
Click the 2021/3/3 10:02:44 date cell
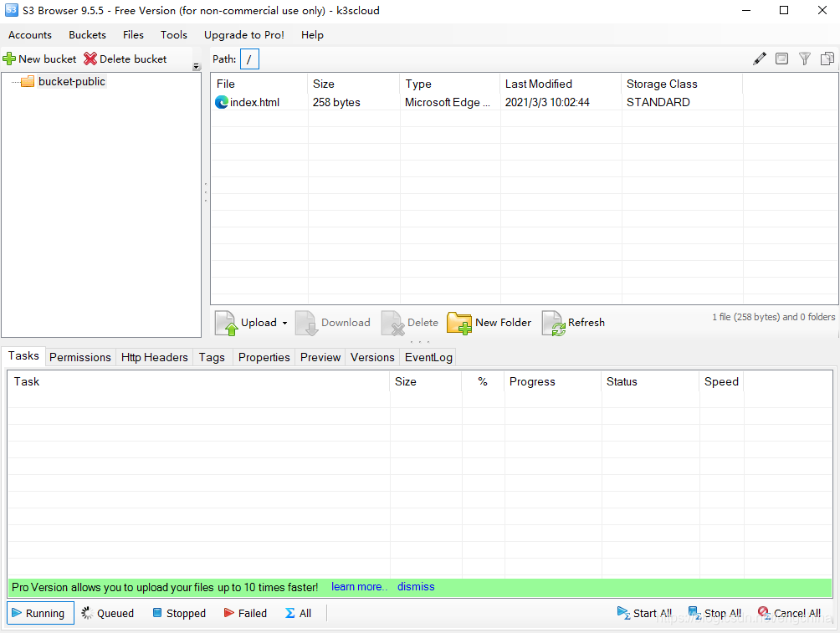coord(547,102)
